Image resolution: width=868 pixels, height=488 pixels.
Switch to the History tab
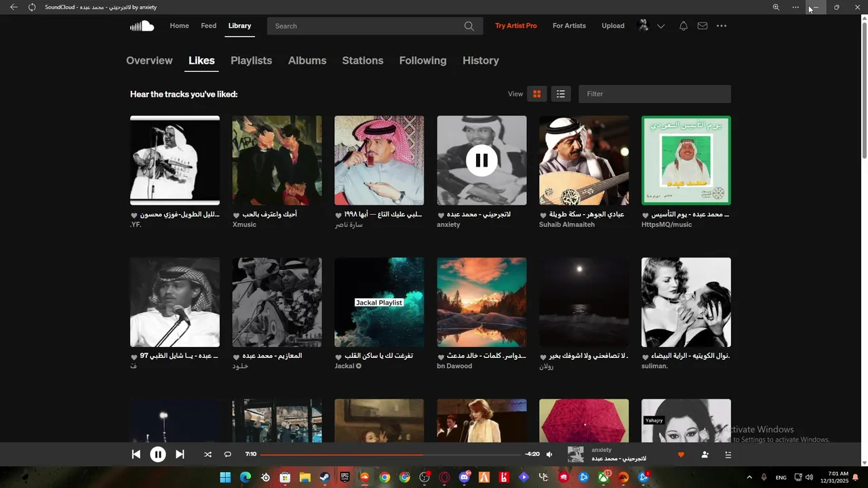481,60
